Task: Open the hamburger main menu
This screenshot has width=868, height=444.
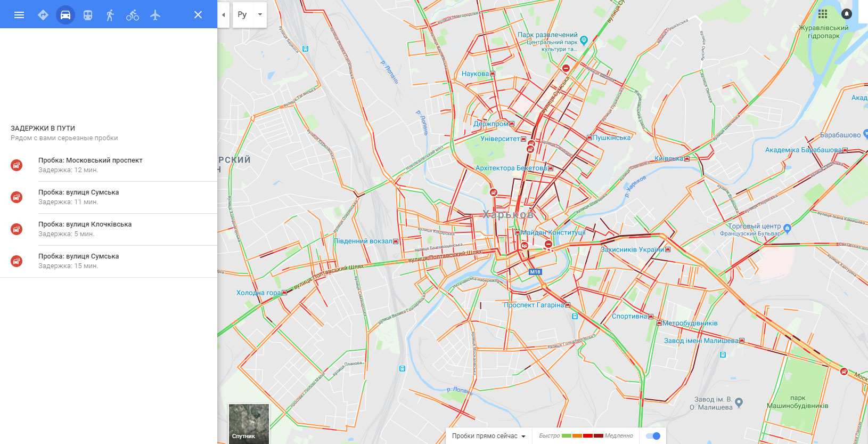Action: point(19,15)
